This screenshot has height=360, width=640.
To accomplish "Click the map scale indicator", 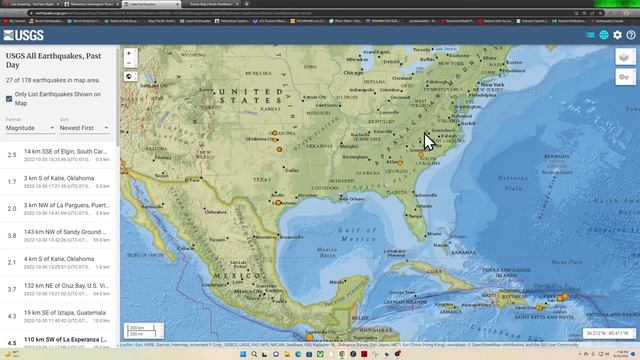I will point(144,331).
